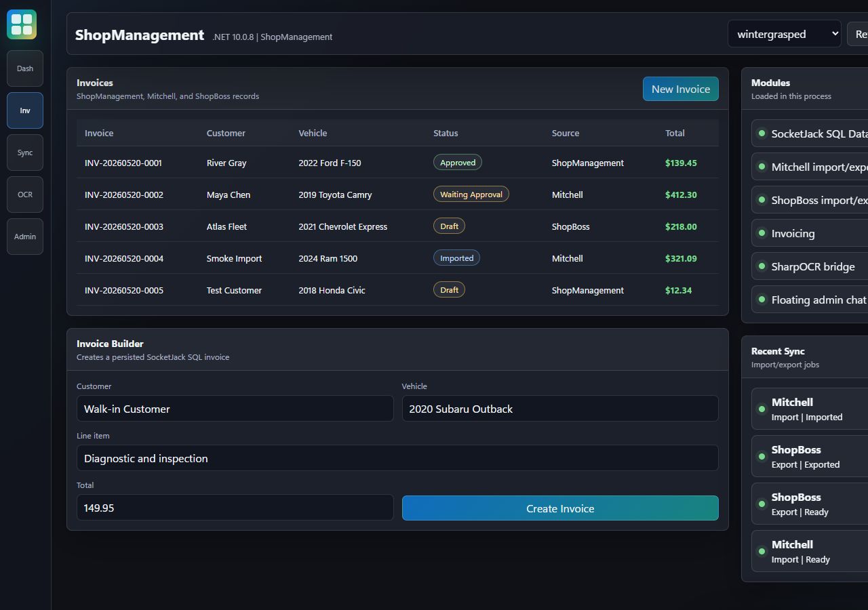Click Draft badge in Atlas Fleet row

449,226
